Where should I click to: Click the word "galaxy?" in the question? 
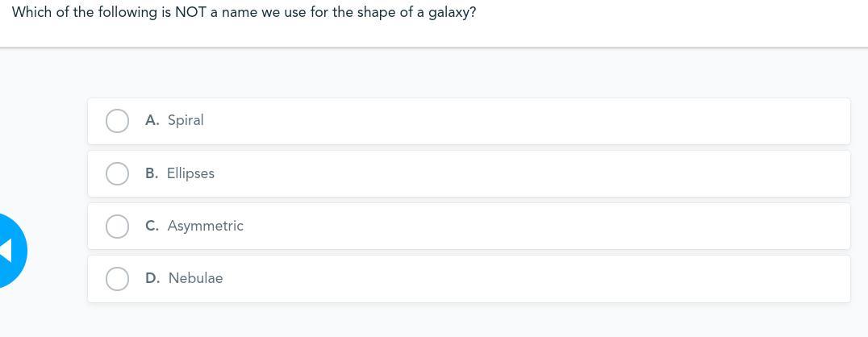pos(452,13)
